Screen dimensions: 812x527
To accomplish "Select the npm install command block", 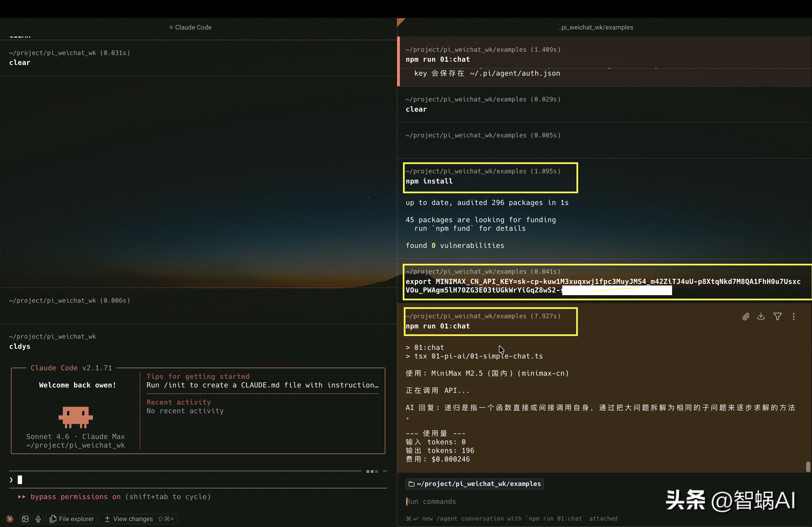I will [490, 178].
